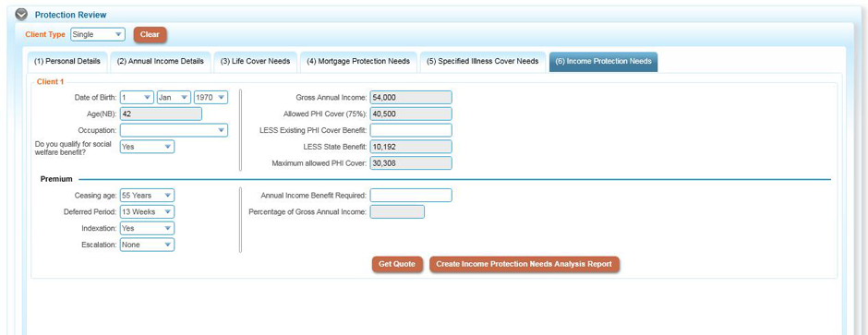Screen dimensions: 868x335
Task: Click the Premium section heading
Action: 57,179
